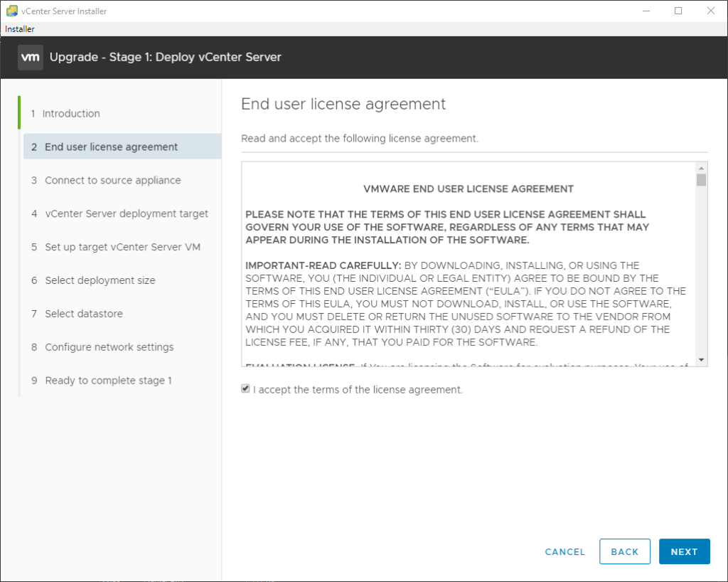Click the 'IMPORTANT-READ CAREFULLY:' text
Screen dimensions: 728x582
tap(323, 265)
